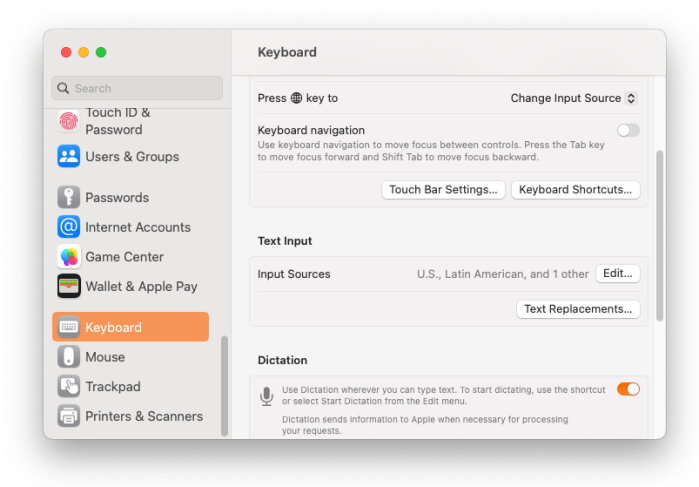Open the Change Input Source dropdown
The image size is (699, 487).
click(573, 98)
